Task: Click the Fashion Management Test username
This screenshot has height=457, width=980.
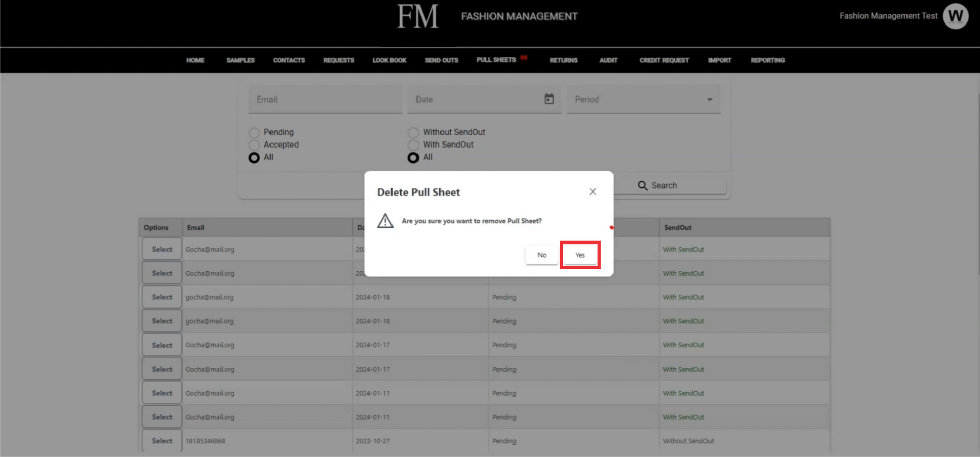Action: point(888,16)
